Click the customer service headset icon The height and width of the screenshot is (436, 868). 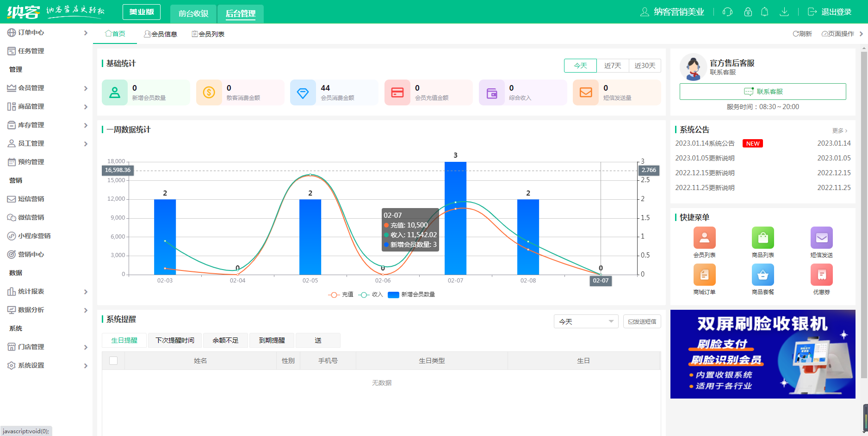coord(727,12)
